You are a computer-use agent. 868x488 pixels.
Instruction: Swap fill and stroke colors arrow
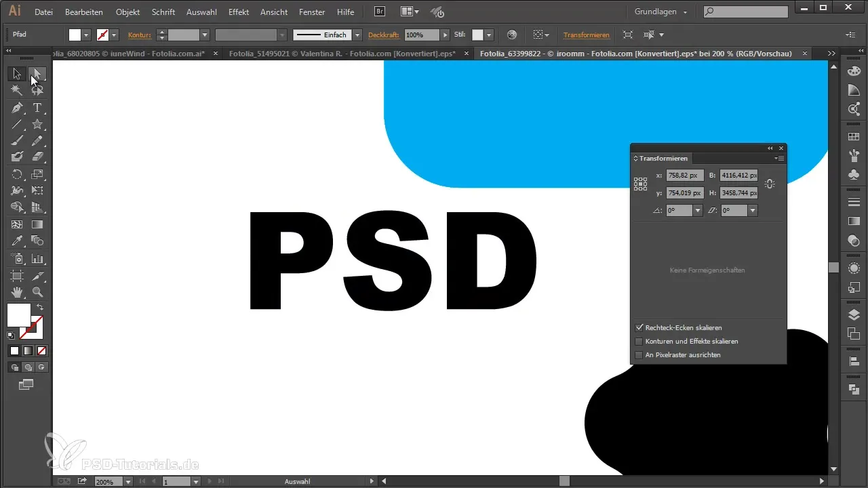click(40, 307)
